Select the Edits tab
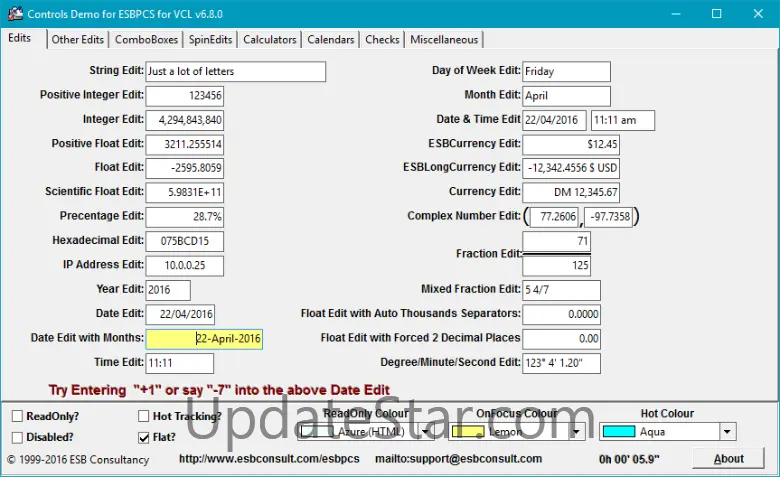This screenshot has height=477, width=780. click(20, 38)
